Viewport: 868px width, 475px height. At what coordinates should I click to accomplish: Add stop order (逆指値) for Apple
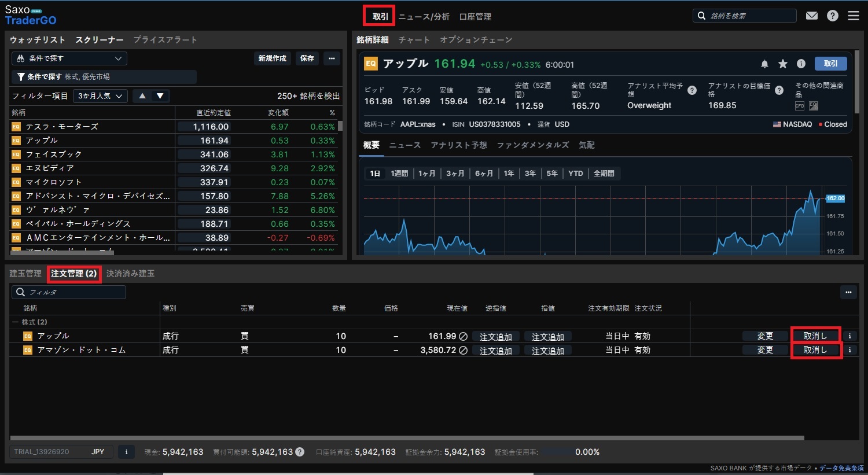coord(496,337)
